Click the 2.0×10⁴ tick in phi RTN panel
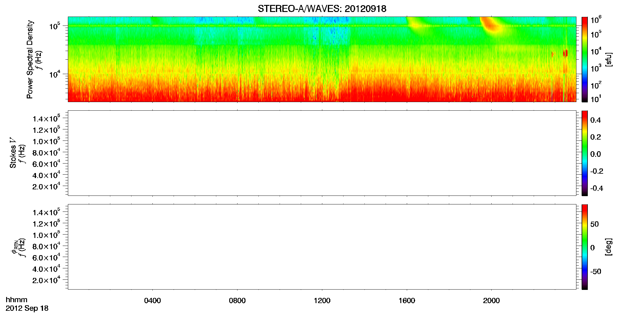This screenshot has width=644, height=332. tap(46, 280)
